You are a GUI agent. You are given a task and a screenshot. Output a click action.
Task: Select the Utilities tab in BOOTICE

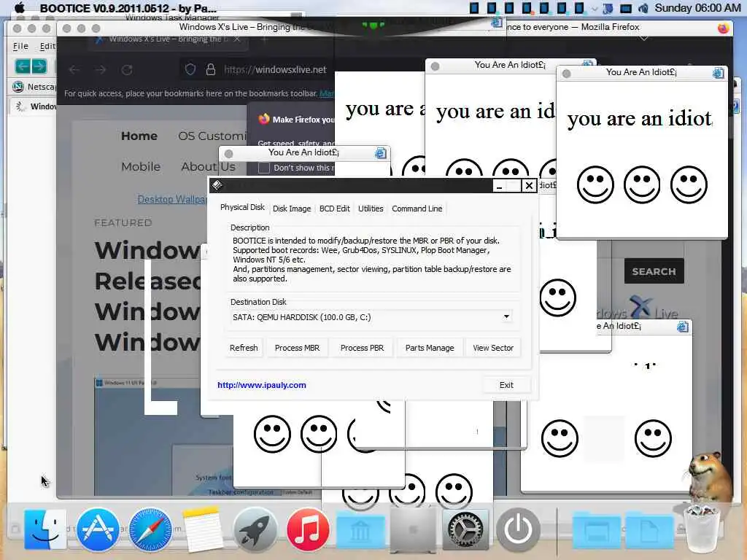point(371,209)
